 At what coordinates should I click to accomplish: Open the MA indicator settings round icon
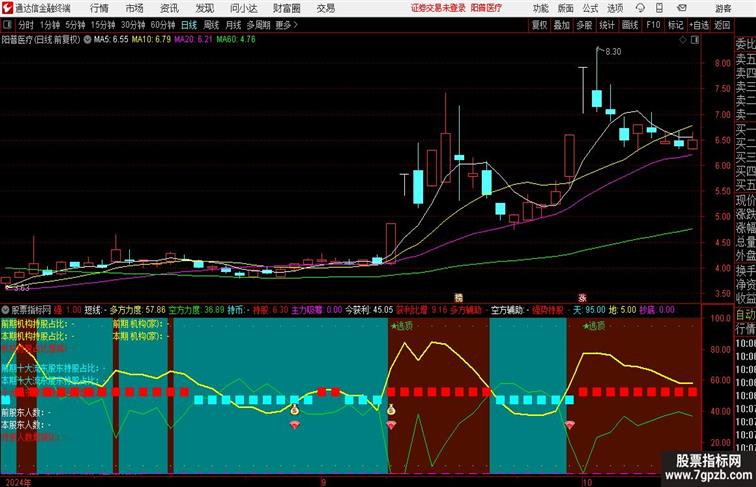point(87,40)
